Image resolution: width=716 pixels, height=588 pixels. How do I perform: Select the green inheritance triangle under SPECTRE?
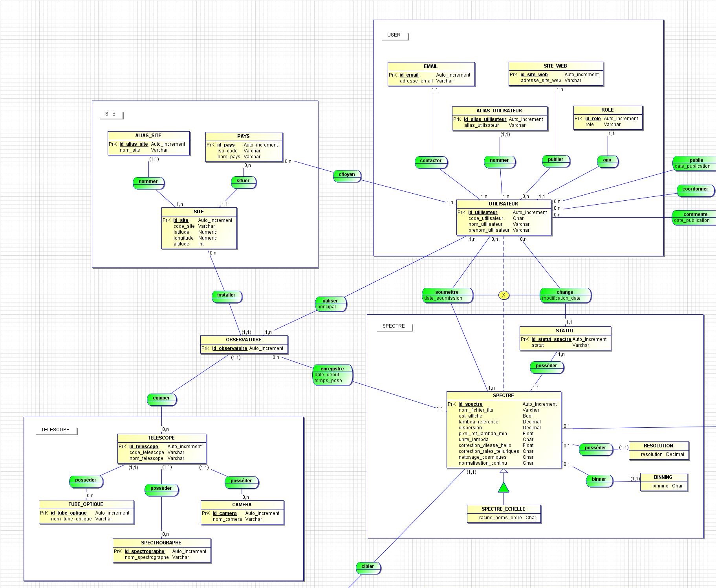click(x=504, y=487)
